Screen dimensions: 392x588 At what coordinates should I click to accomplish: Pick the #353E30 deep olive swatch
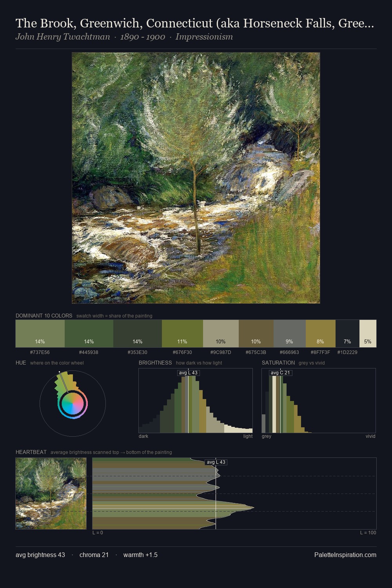pos(138,334)
